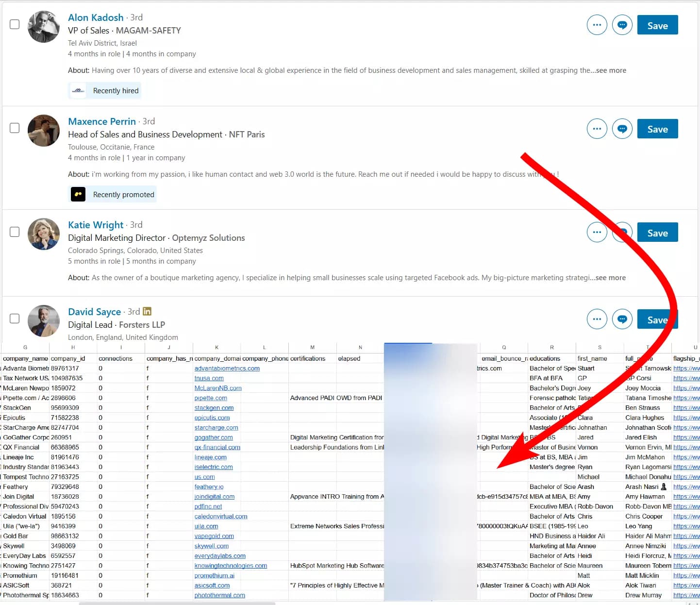Click Alon Kadosh's profile photo
This screenshot has width=700, height=605.
point(43,27)
